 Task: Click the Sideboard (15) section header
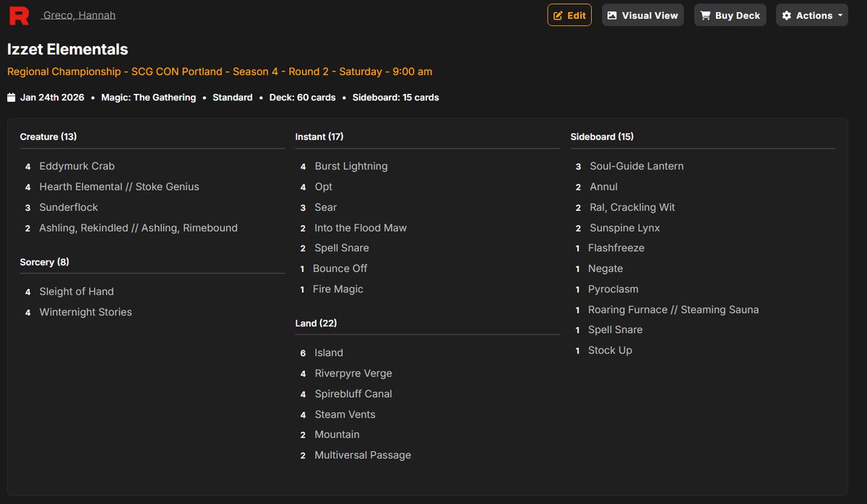[x=602, y=136]
